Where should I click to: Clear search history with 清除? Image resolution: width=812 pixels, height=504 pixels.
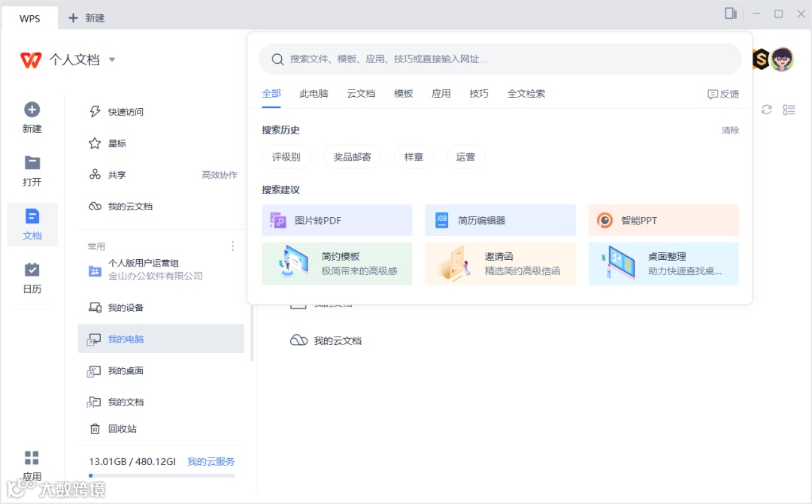click(x=730, y=131)
